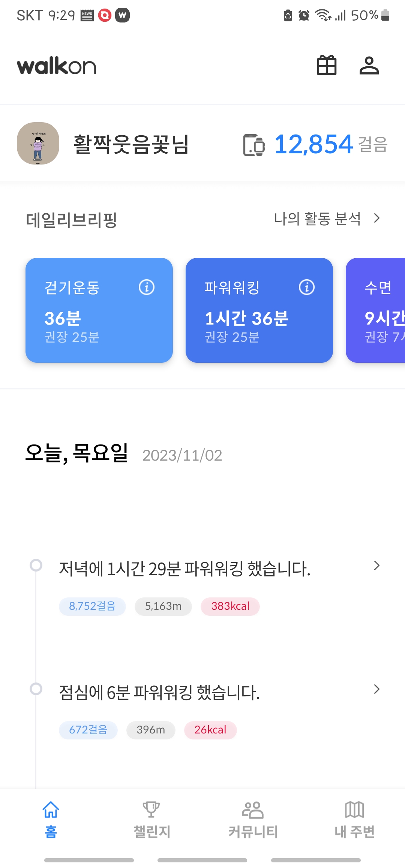Open 나의 활동 분석 arrow
The height and width of the screenshot is (868, 405).
point(377,218)
